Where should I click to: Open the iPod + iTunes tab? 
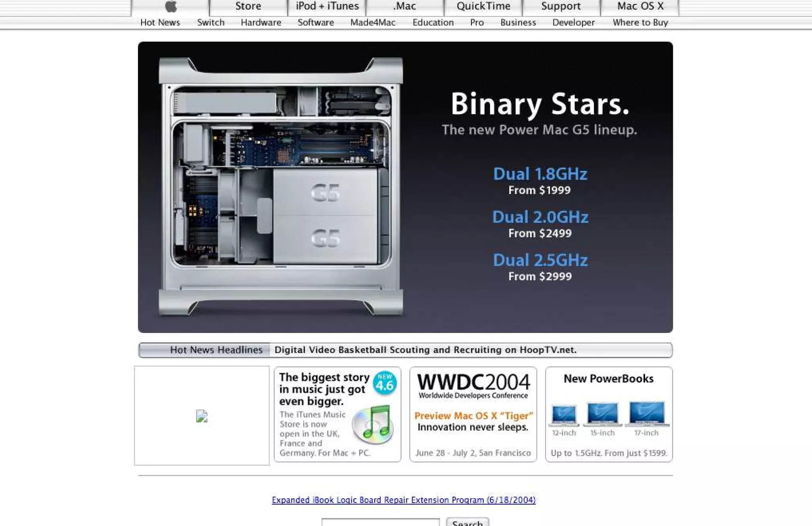point(327,6)
